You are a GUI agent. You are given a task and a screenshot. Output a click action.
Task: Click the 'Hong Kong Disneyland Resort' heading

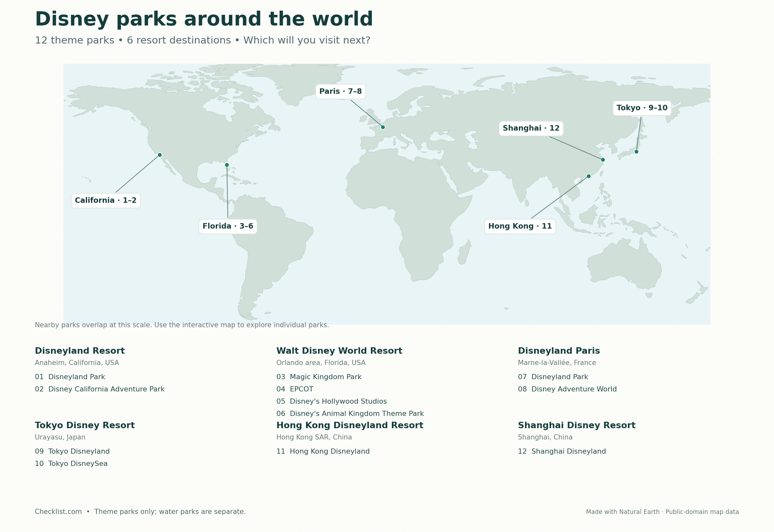pos(350,425)
